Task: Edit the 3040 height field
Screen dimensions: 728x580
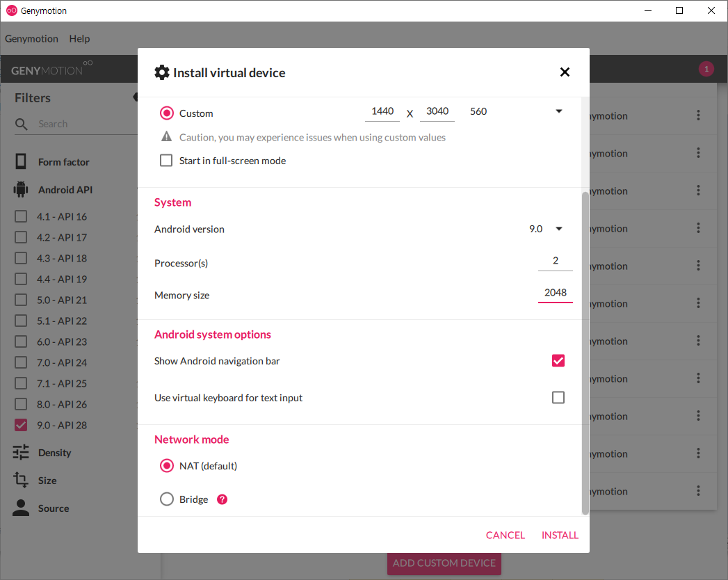Action: click(437, 111)
